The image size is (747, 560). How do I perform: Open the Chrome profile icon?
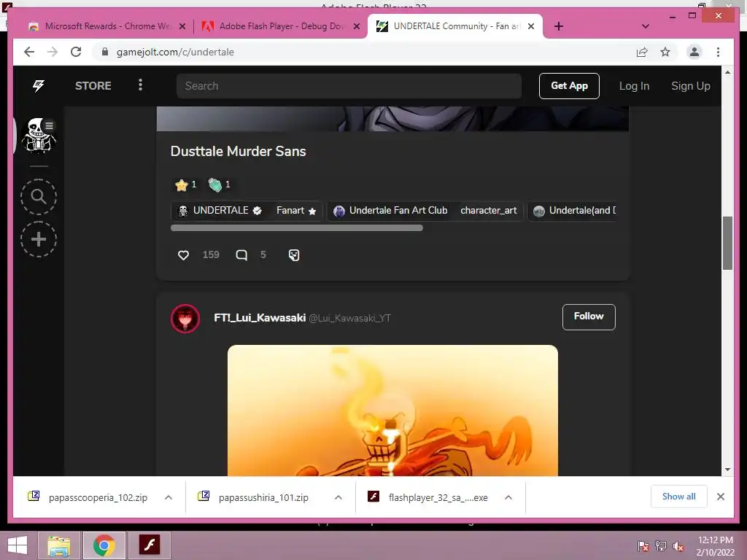click(694, 52)
